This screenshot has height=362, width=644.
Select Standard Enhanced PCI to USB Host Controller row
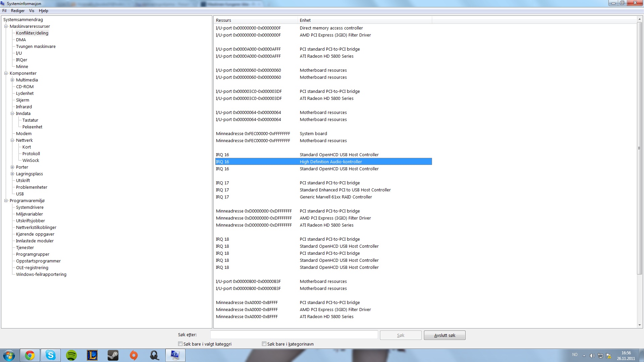[x=323, y=190]
